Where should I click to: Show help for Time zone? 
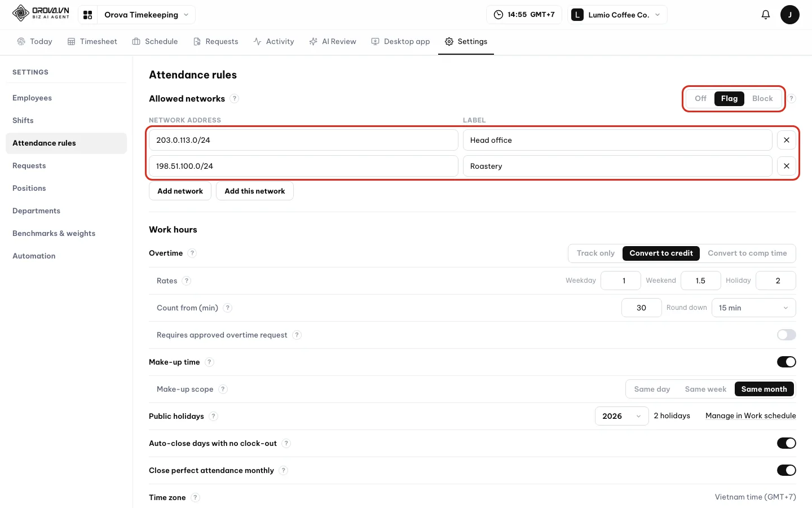coord(195,497)
